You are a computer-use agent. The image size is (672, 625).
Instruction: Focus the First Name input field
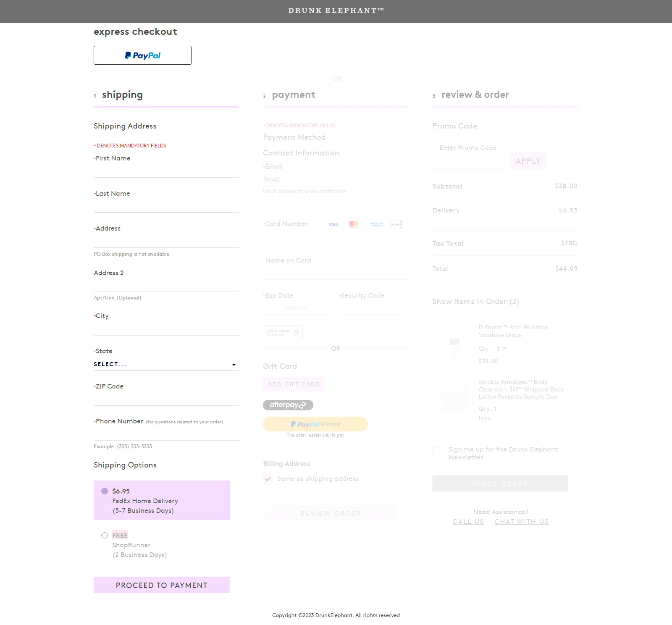(166, 170)
